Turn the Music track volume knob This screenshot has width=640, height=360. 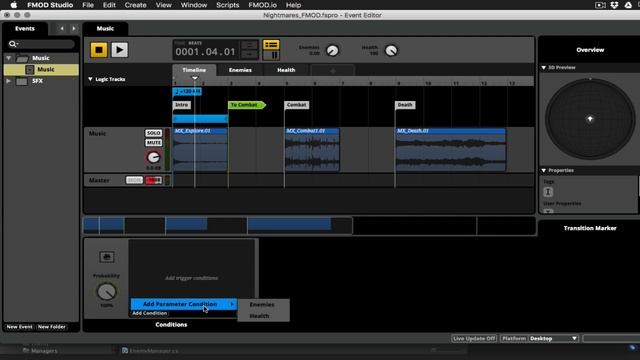pyautogui.click(x=153, y=157)
